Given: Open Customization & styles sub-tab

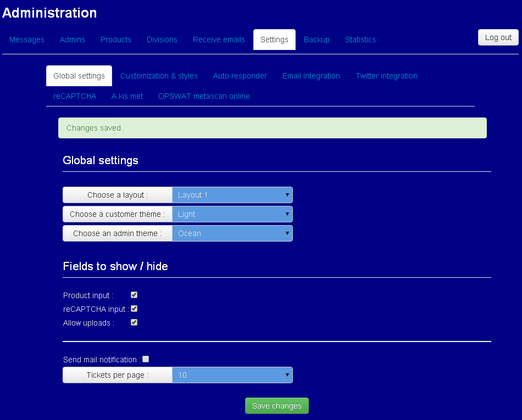Looking at the screenshot, I should (x=159, y=76).
